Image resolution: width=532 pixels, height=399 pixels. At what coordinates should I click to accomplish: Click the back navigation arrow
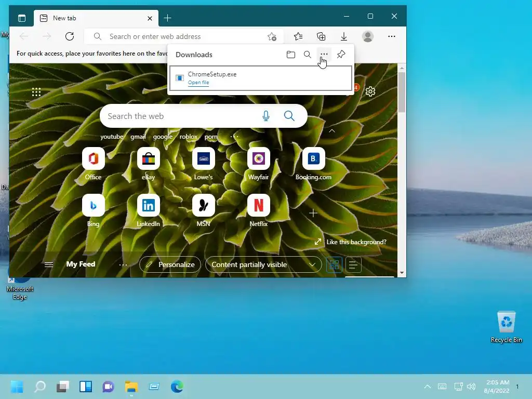(24, 36)
